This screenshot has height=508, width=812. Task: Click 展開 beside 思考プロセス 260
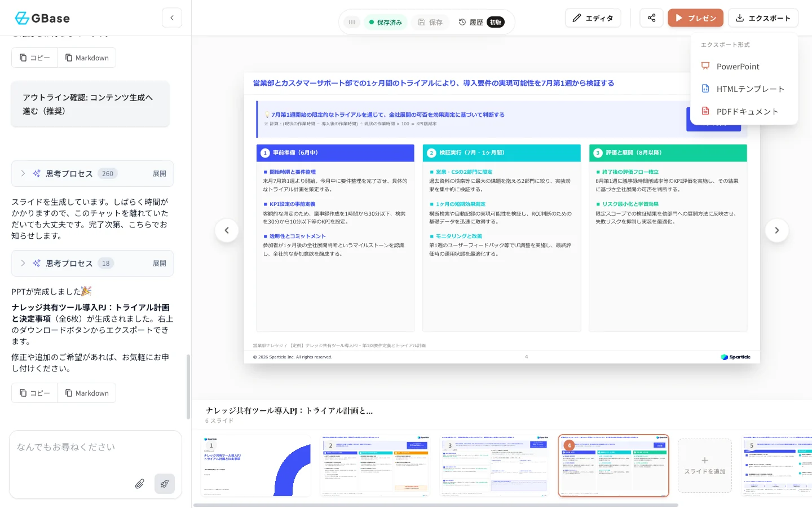pos(160,174)
